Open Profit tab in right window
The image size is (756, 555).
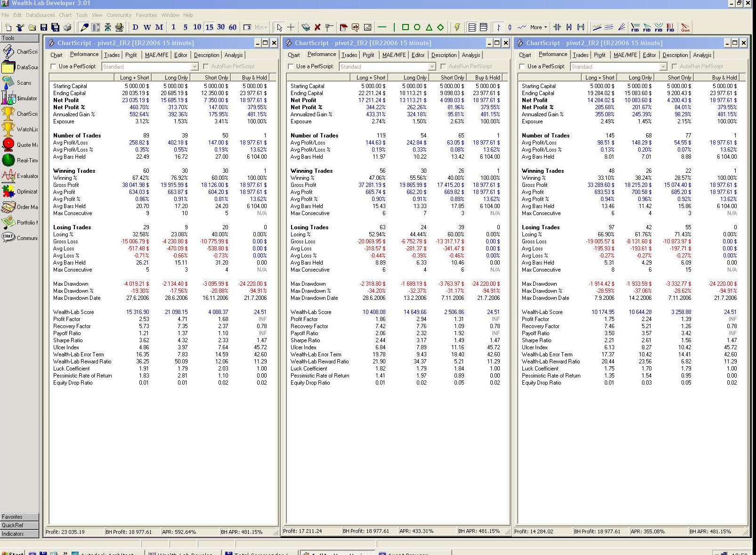click(600, 55)
